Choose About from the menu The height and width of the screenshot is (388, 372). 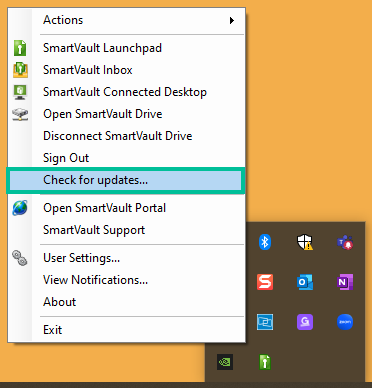tap(126, 302)
